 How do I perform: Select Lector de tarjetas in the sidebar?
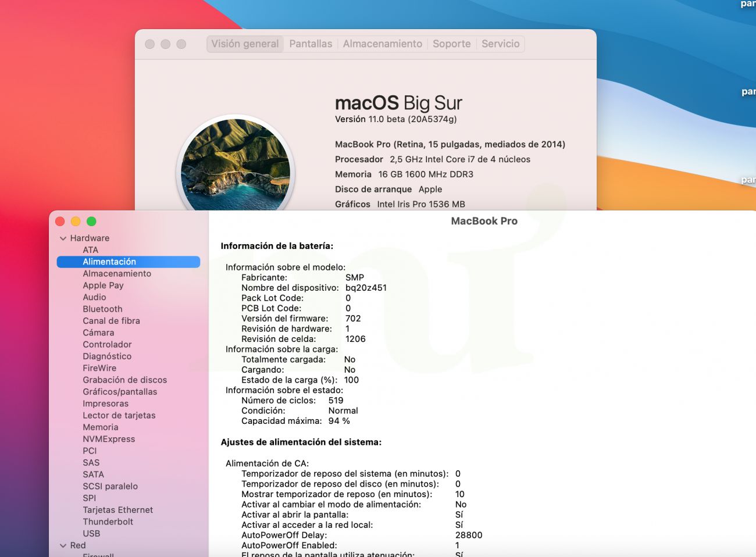(x=119, y=416)
